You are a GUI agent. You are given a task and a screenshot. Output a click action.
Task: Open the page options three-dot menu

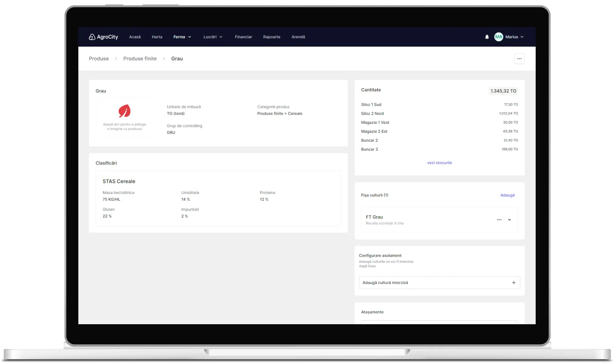(x=519, y=59)
